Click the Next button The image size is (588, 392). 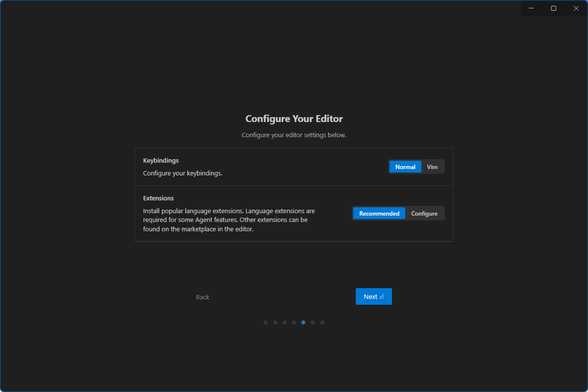374,296
